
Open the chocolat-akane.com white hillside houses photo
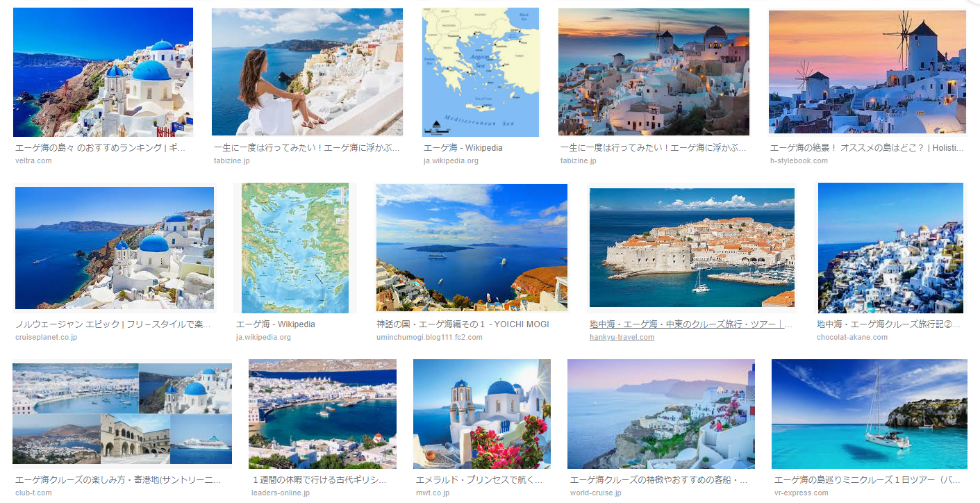pos(890,248)
